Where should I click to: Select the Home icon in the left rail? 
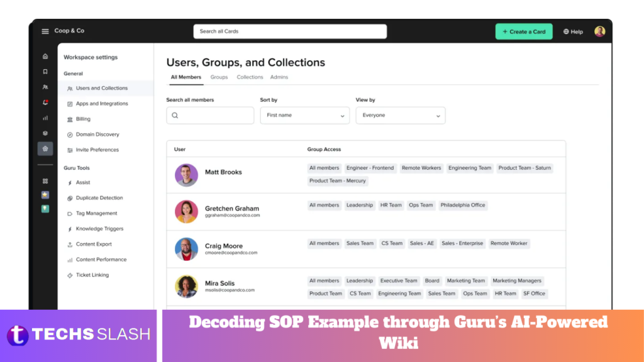(45, 56)
